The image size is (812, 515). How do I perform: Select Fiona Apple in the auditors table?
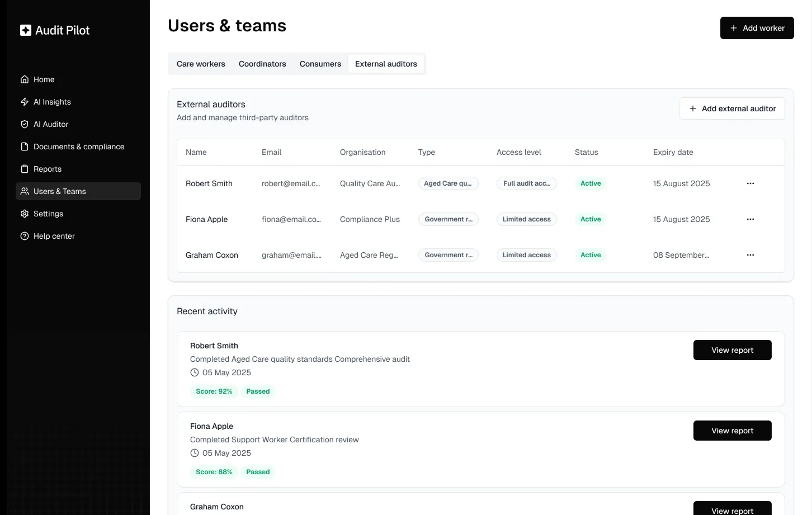[207, 219]
